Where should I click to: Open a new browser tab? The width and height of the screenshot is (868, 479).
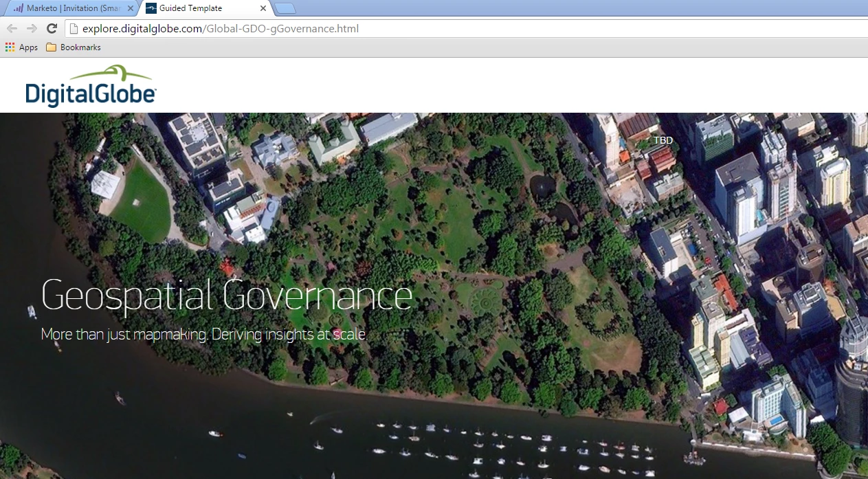[x=285, y=8]
